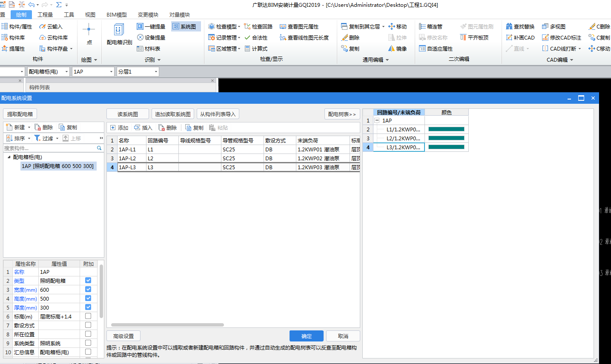The width and height of the screenshot is (611, 364).
Task: Open 查看线性图元长度 tool
Action: (x=304, y=37)
